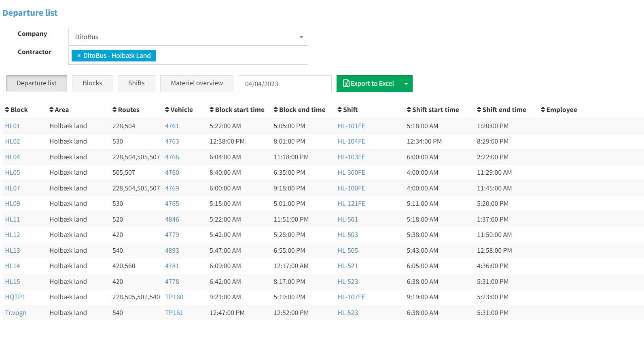Image resolution: width=644 pixels, height=353 pixels.
Task: Sort by Shift end time
Action: click(502, 110)
